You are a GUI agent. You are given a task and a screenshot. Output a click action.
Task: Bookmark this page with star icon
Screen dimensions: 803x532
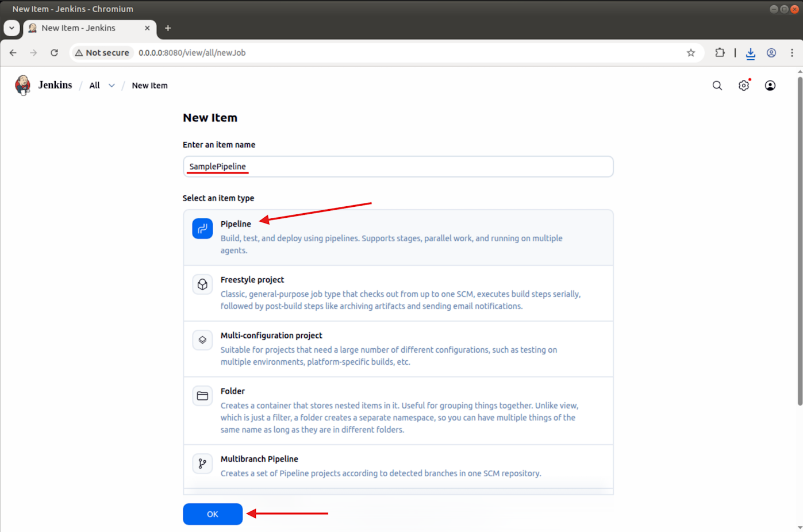(690, 53)
